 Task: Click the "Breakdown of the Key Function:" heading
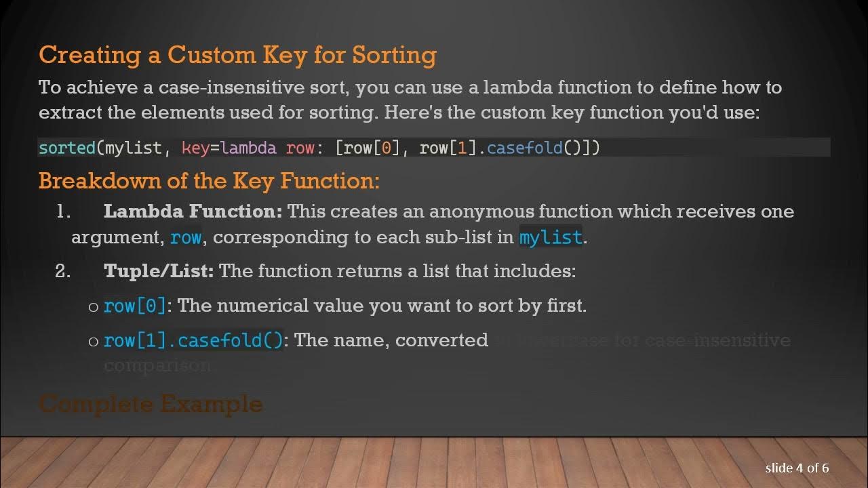(x=209, y=181)
